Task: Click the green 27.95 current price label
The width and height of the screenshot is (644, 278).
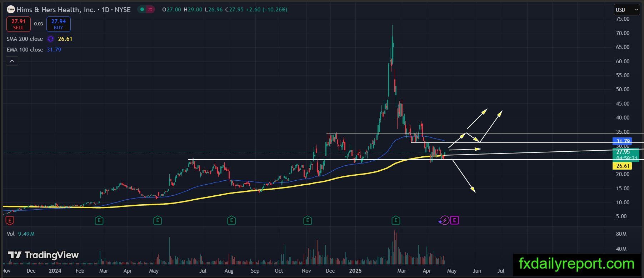Action: point(626,155)
